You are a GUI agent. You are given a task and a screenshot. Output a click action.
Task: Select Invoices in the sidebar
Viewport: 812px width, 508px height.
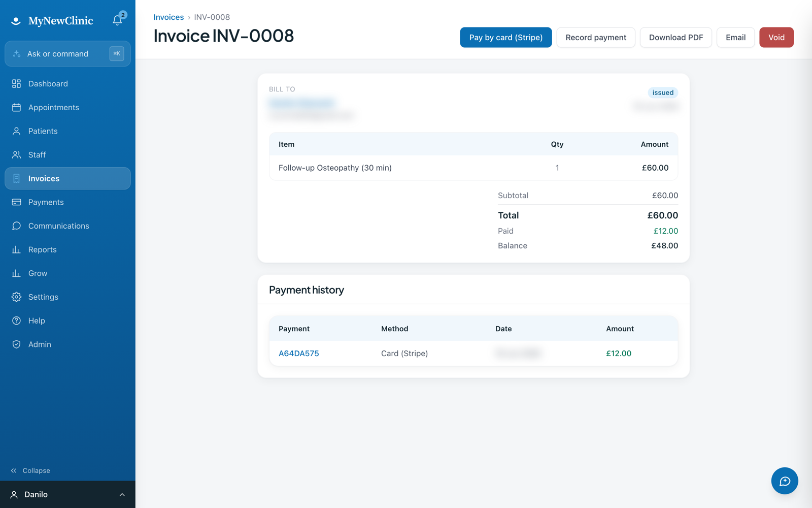pyautogui.click(x=67, y=178)
